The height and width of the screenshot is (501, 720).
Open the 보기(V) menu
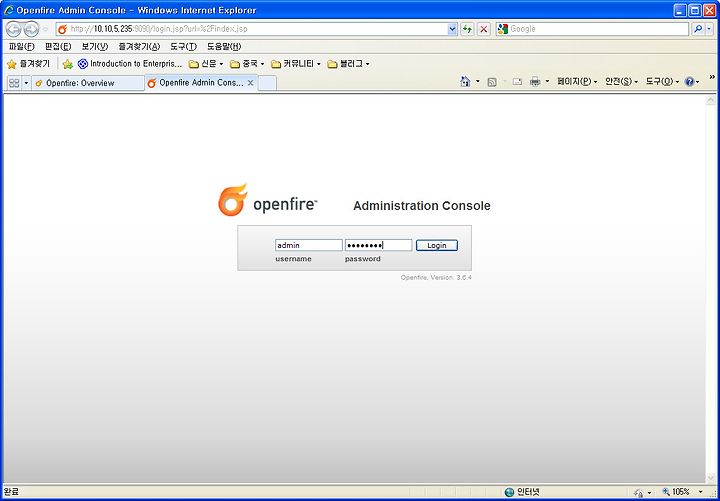95,46
